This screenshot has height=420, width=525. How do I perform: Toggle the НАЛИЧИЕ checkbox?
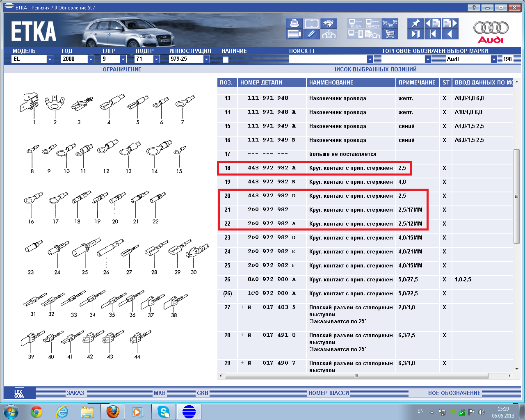coord(225,59)
